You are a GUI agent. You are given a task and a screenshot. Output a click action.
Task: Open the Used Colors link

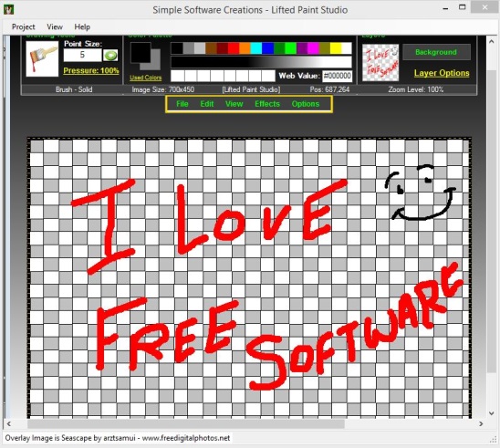click(x=146, y=78)
